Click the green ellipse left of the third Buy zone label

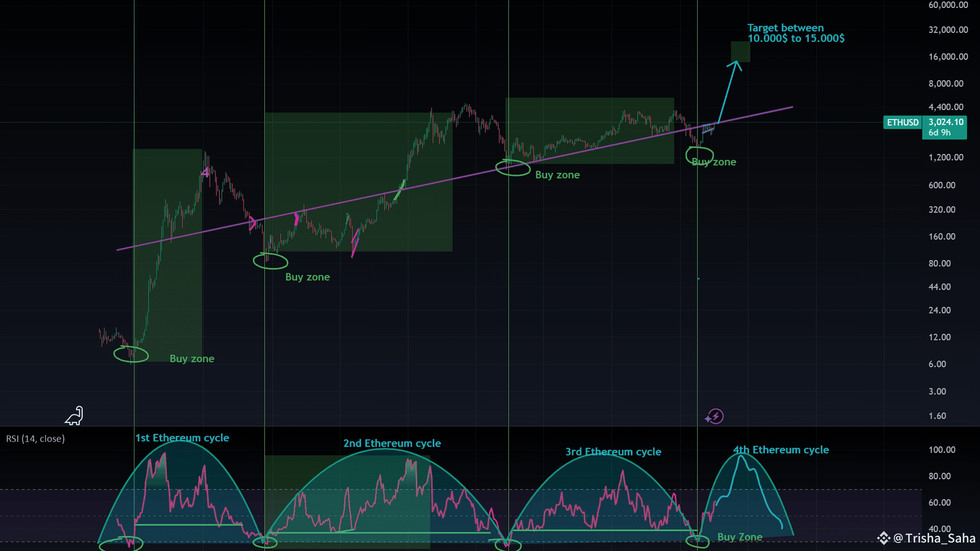513,168
